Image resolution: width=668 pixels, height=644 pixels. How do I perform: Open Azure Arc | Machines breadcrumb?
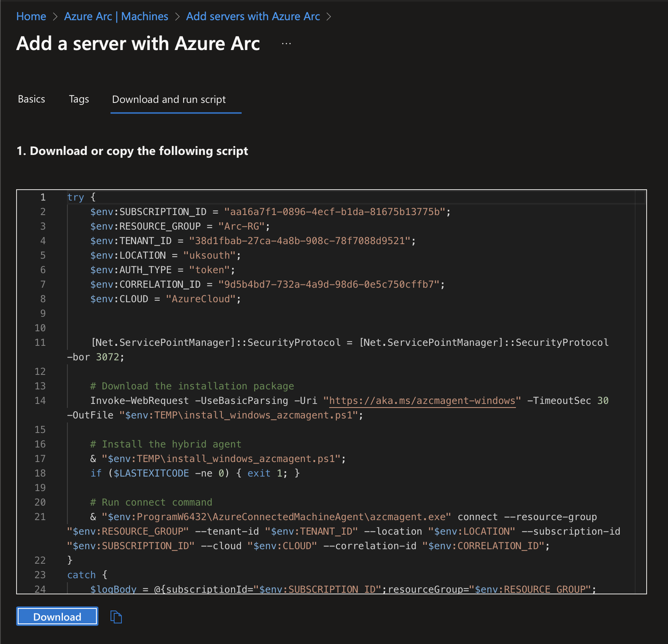tap(116, 17)
